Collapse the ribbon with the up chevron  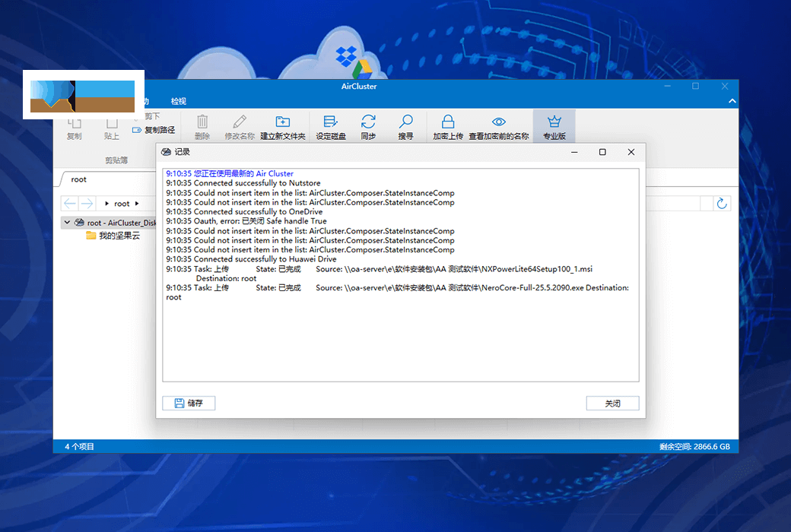coord(732,101)
